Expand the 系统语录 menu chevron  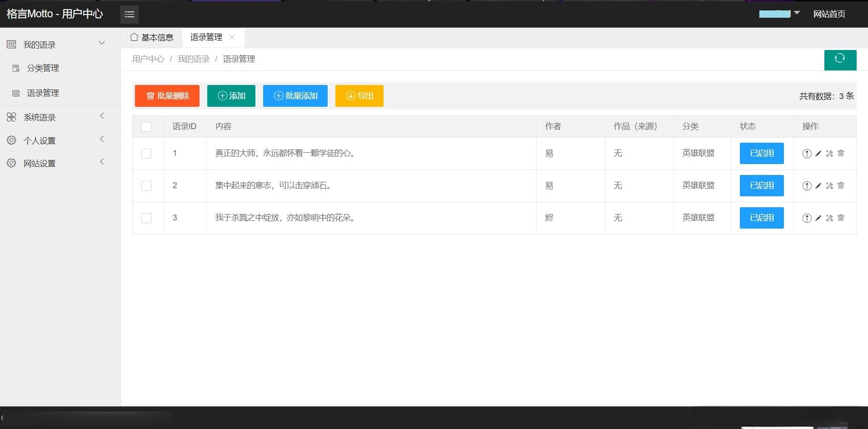coord(102,116)
